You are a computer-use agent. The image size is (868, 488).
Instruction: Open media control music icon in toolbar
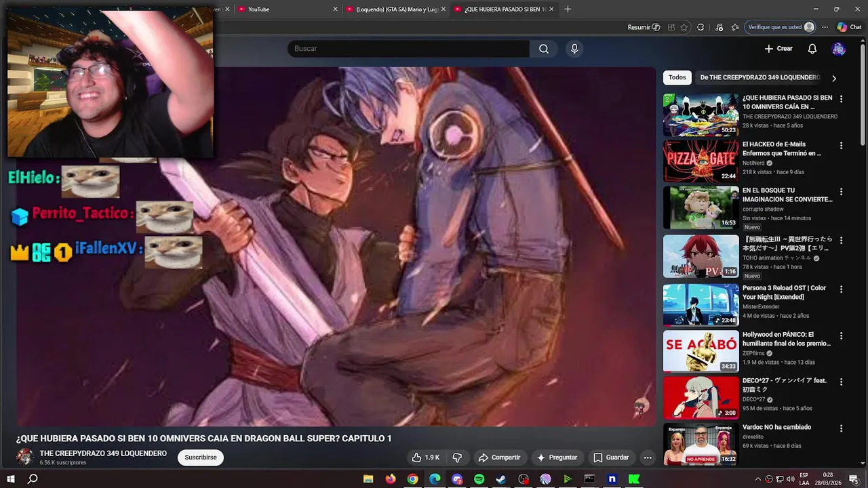click(719, 27)
